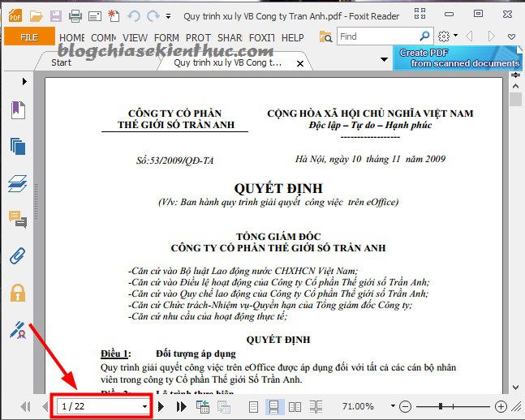Redo the last action

(x=153, y=15)
